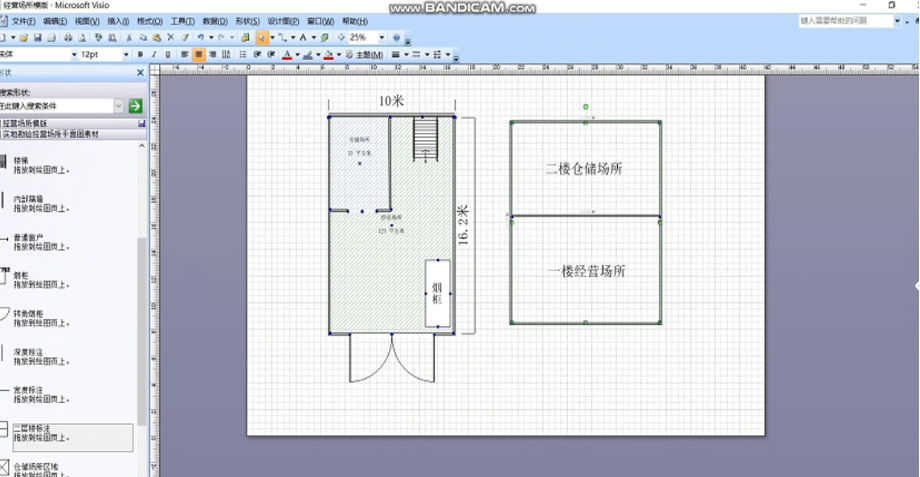
Task: Click the save stencil icon beside 经营场所模版
Action: [141, 124]
